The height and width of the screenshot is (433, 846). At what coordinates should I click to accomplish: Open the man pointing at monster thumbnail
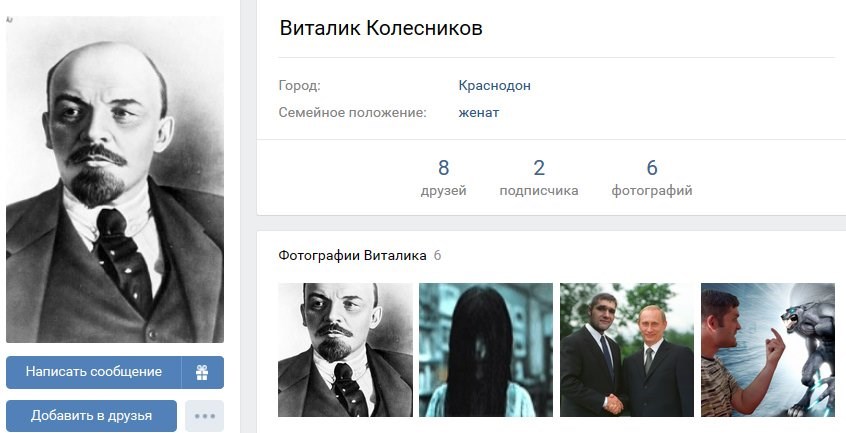coord(768,350)
